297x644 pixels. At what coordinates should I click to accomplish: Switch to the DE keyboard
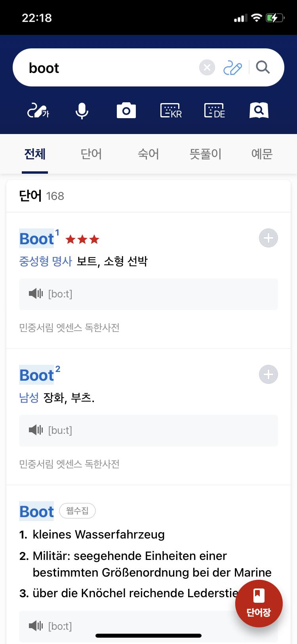pyautogui.click(x=215, y=111)
